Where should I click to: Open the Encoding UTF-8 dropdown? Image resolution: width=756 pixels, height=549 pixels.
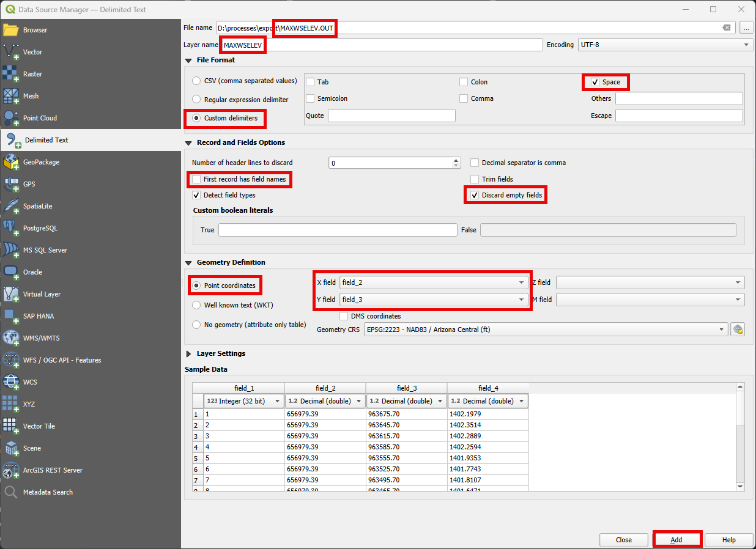[x=665, y=45]
